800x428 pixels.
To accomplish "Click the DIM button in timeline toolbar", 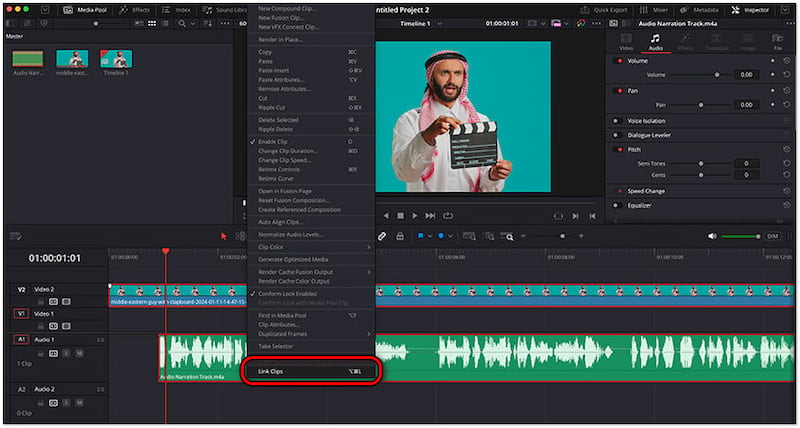I will [772, 236].
